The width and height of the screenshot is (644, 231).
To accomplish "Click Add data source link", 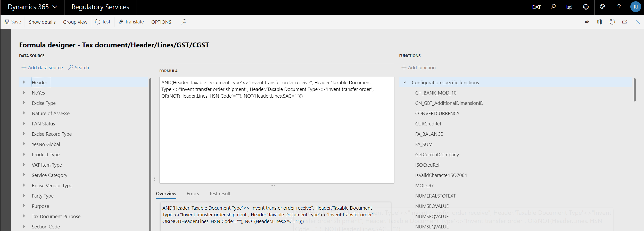I will click(x=45, y=67).
